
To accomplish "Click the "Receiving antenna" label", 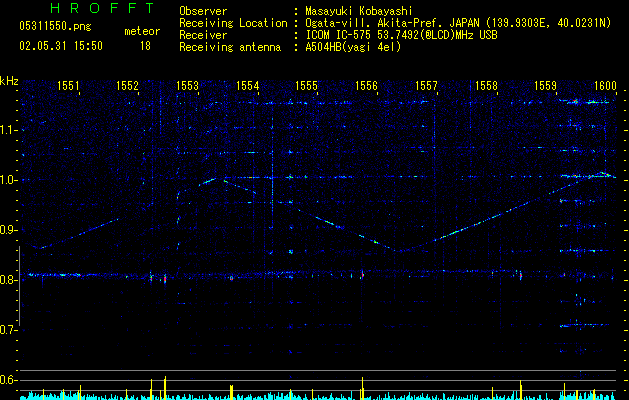I will pyautogui.click(x=230, y=47).
